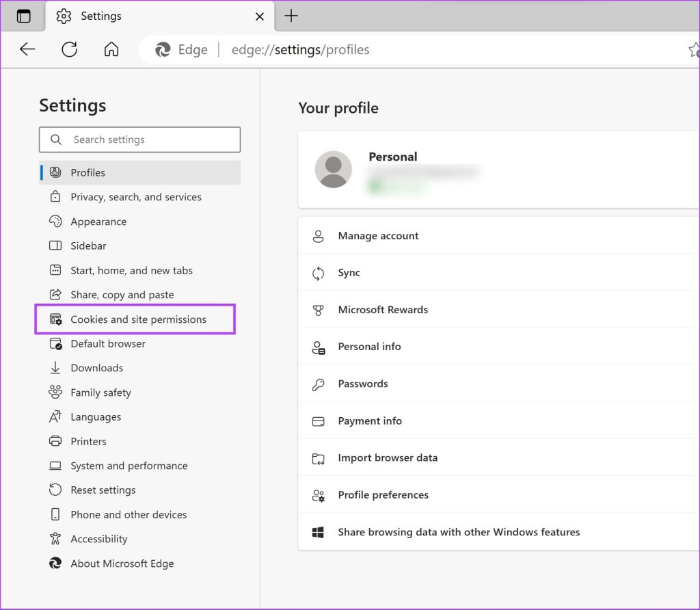Open a new tab with the plus button
This screenshot has height=610, width=700.
(x=291, y=16)
